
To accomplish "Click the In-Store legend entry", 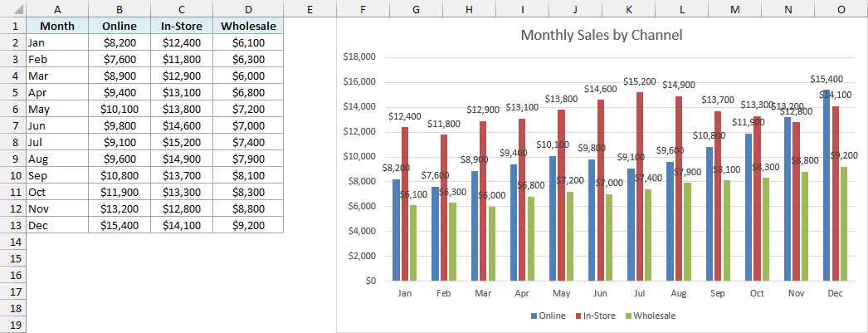I will click(595, 316).
